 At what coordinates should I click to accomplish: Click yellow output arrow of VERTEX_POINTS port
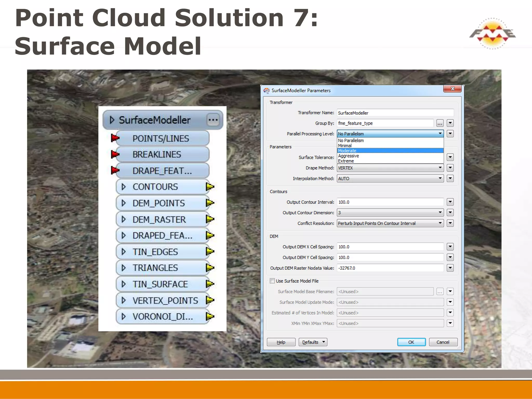coord(210,300)
